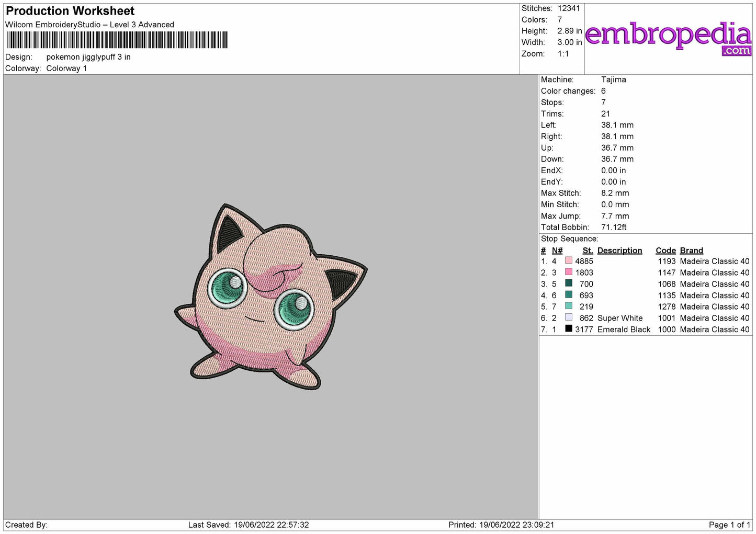The height and width of the screenshot is (534, 756).
Task: Click 'Printed: 19/06/2022 23:09:21' footer text
Action: 501,525
